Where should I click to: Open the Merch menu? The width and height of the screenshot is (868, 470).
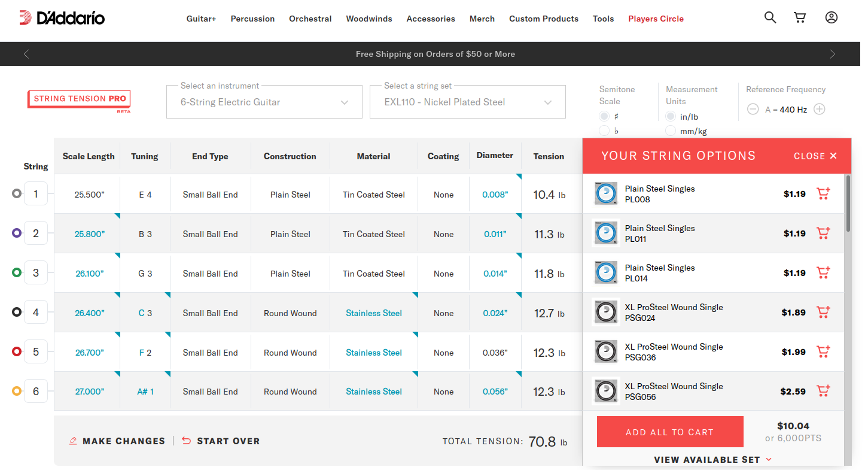tap(482, 19)
